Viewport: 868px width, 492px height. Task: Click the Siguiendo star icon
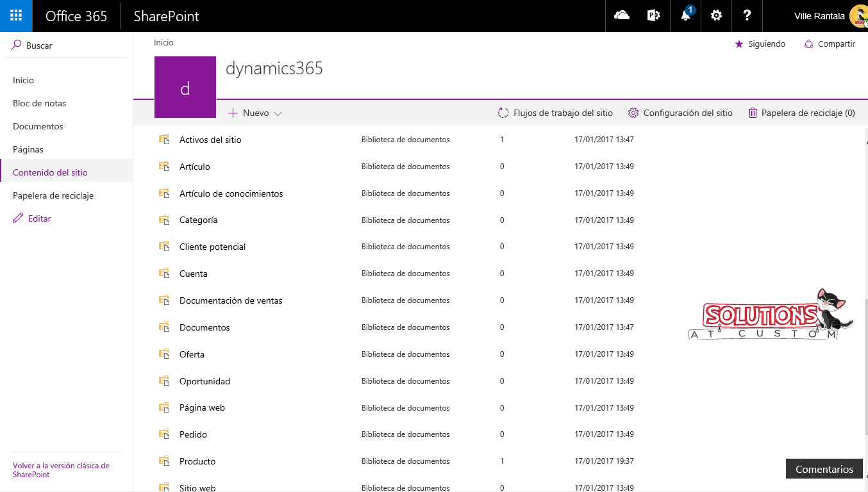tap(739, 44)
